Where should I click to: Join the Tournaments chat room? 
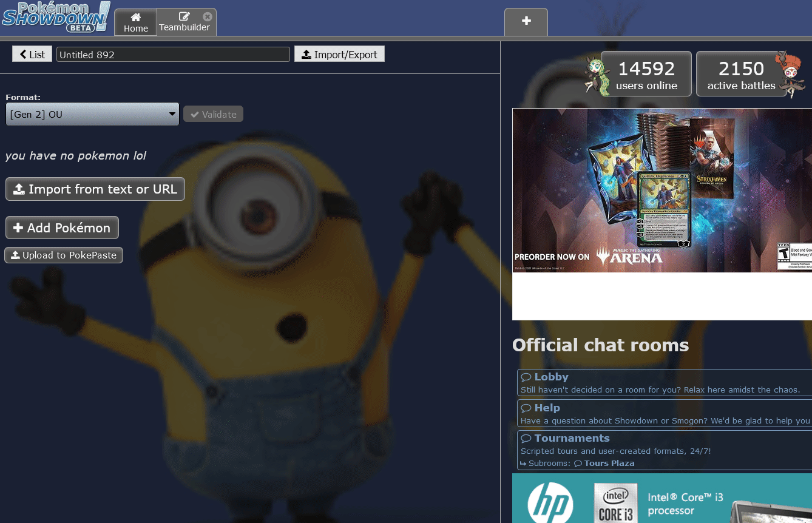(x=665, y=450)
